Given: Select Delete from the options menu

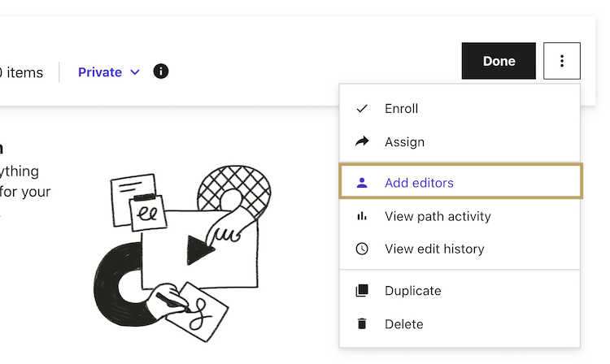Looking at the screenshot, I should point(404,324).
